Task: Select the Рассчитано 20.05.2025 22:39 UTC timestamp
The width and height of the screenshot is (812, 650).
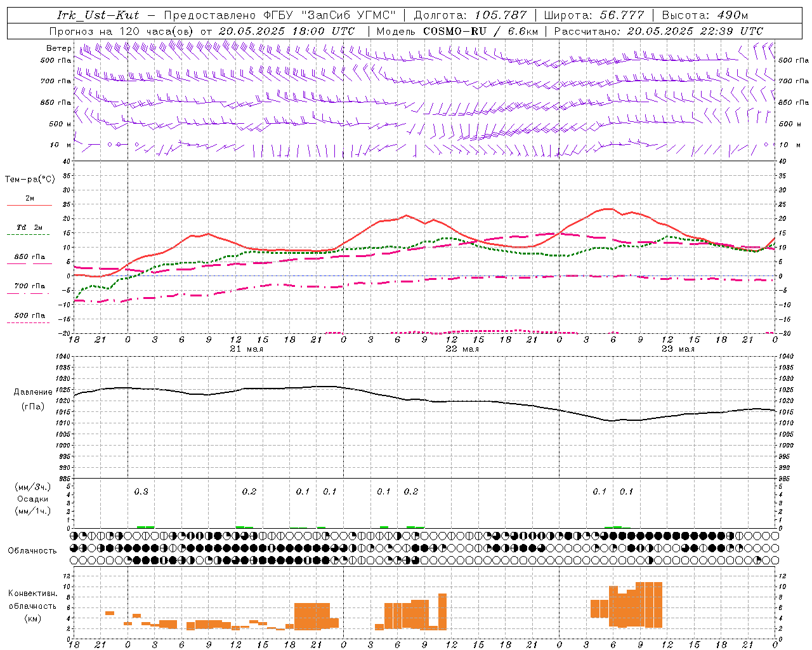Action: tap(658, 31)
